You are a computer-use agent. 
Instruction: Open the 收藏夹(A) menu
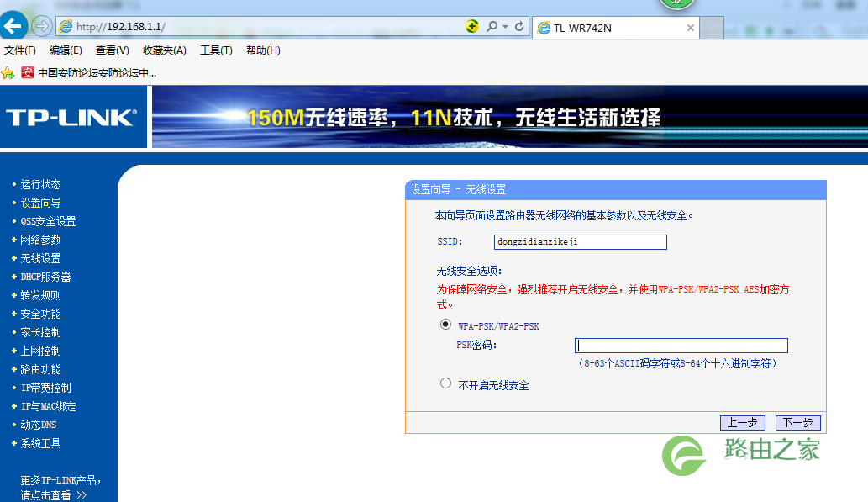[x=165, y=50]
